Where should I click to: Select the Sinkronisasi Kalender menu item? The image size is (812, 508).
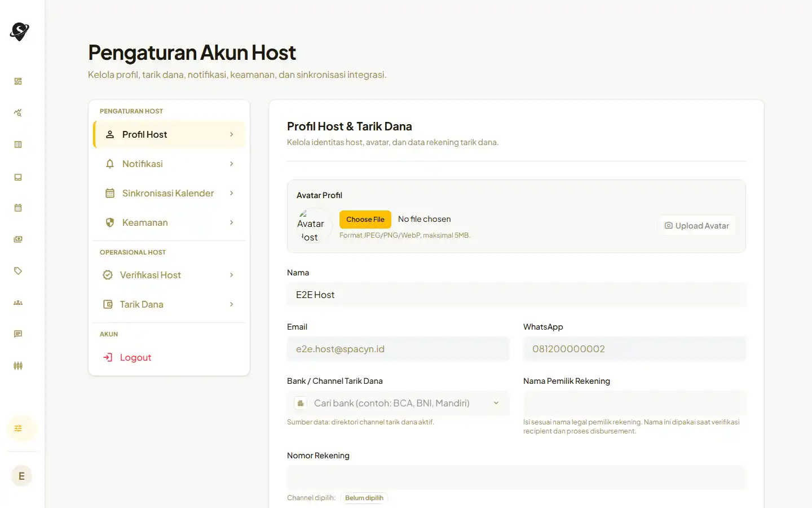(x=169, y=193)
